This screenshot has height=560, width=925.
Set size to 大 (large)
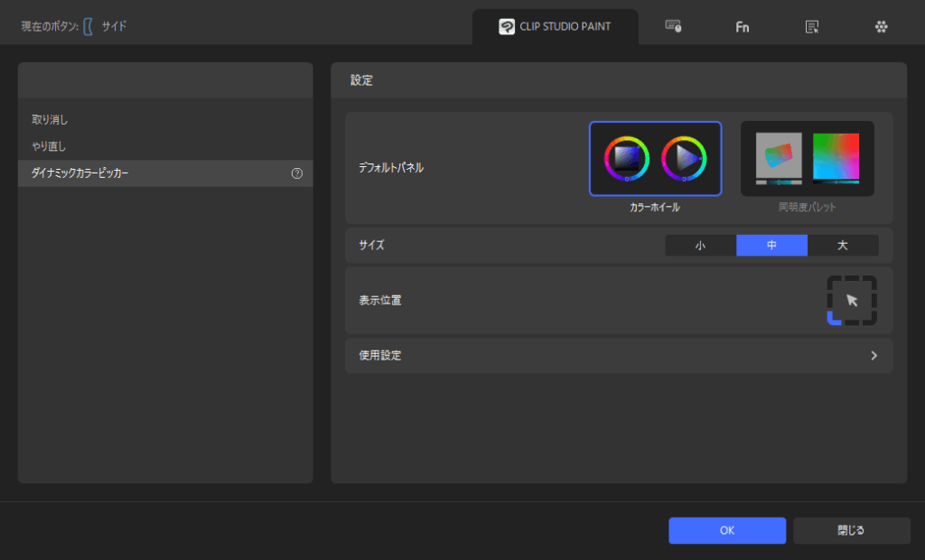click(x=842, y=246)
